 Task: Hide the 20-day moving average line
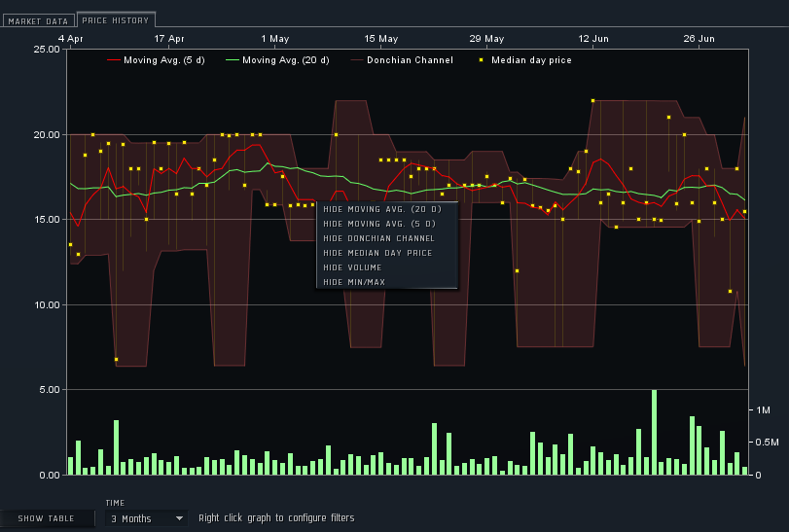click(x=381, y=209)
